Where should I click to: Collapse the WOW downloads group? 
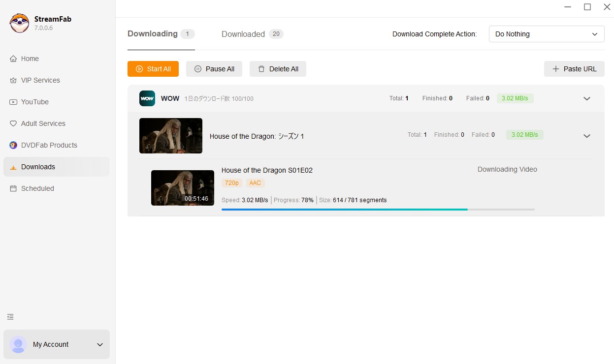587,98
